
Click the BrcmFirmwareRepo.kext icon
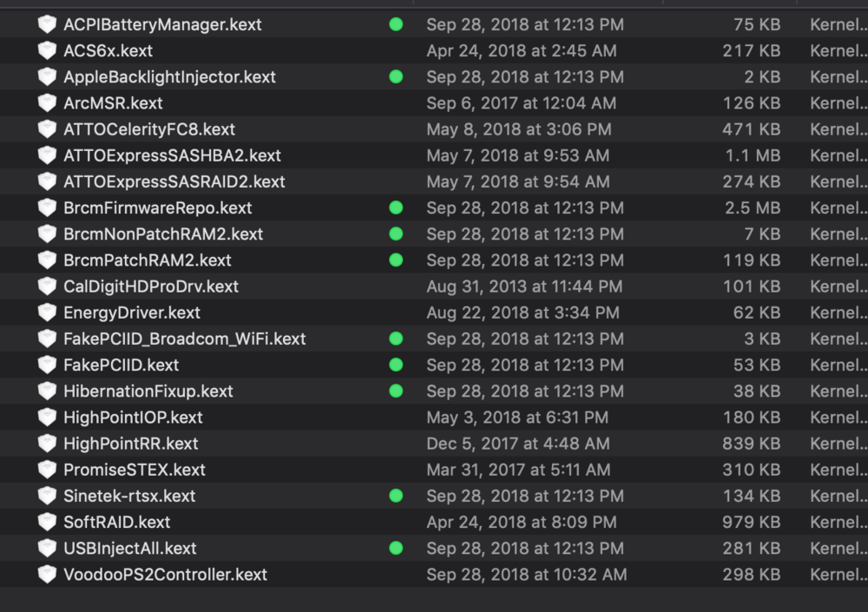[47, 207]
